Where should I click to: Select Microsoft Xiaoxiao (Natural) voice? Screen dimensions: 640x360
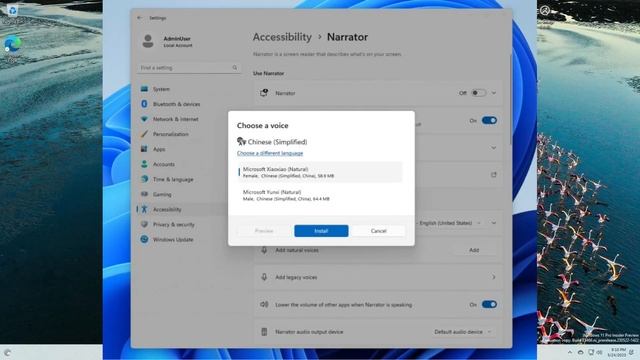coord(320,172)
